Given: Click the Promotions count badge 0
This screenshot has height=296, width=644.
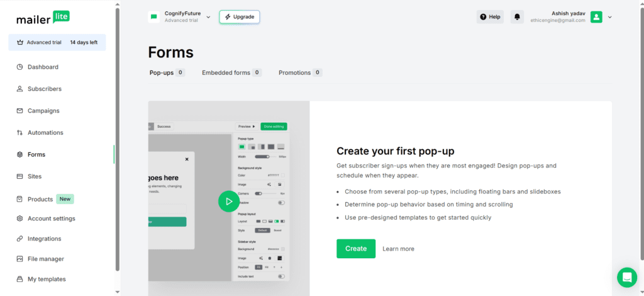Looking at the screenshot, I should (317, 73).
